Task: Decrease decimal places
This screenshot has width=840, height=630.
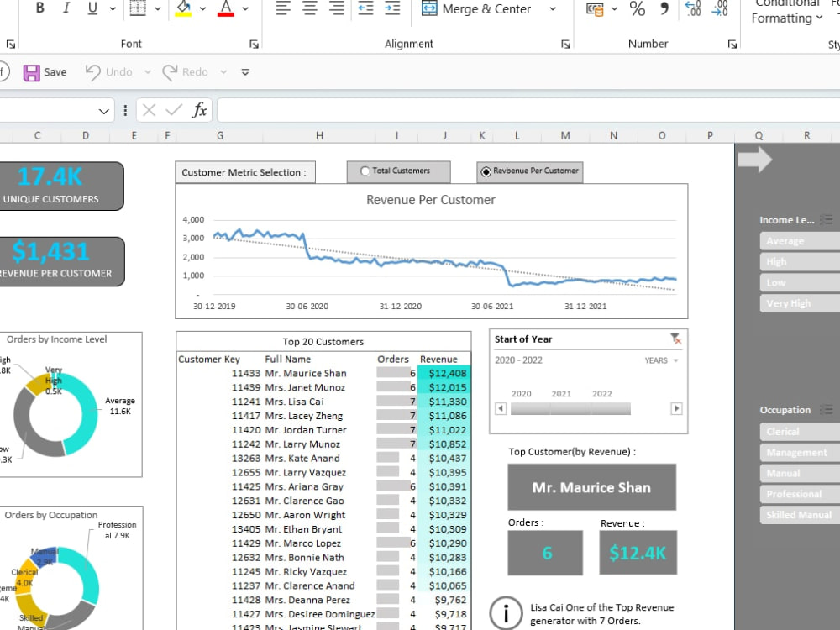Action: 720,8
